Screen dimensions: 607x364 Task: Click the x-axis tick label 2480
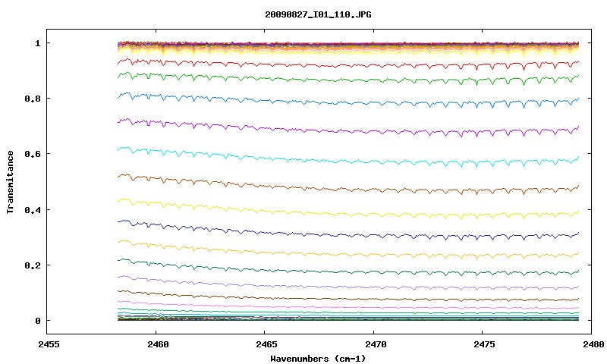tap(593, 344)
